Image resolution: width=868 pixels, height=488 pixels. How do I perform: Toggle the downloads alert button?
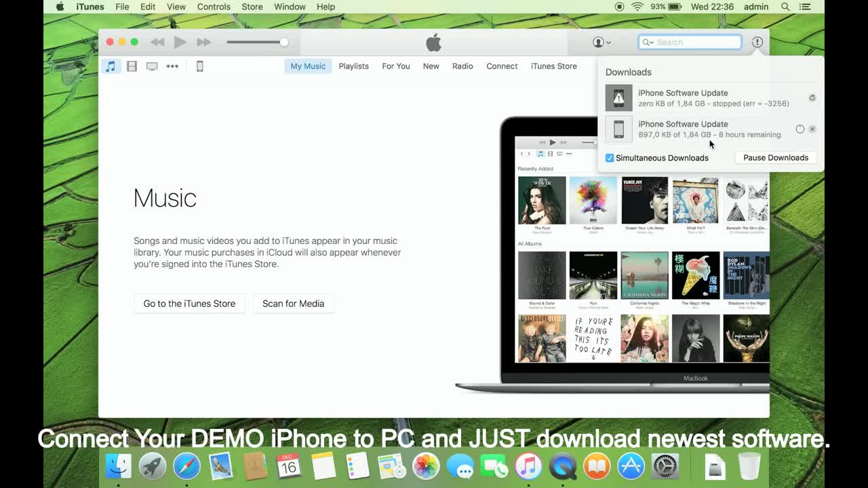[757, 42]
